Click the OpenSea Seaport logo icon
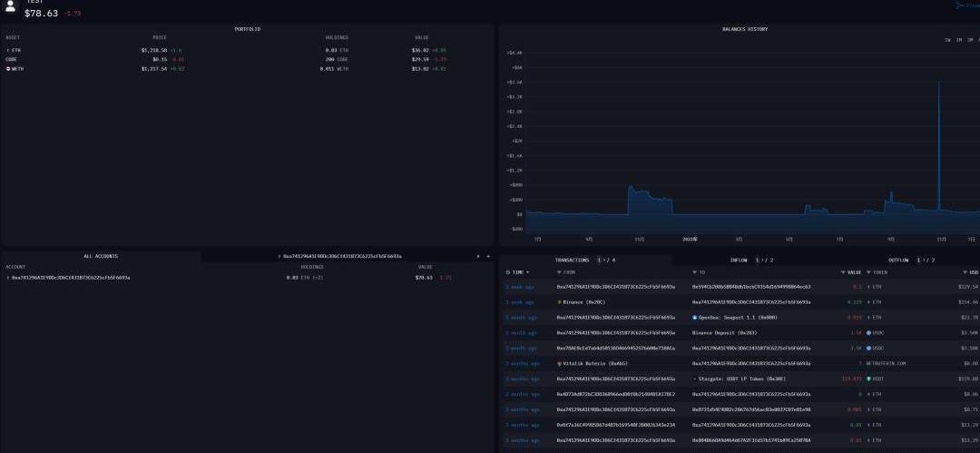Screen dimensions: 980x453 click(x=694, y=318)
